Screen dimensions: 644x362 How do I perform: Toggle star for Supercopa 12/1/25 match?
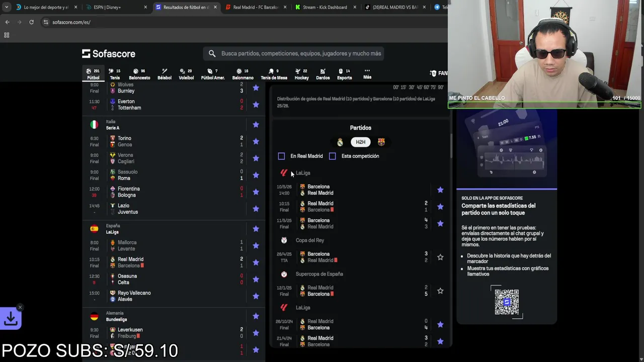(x=440, y=291)
